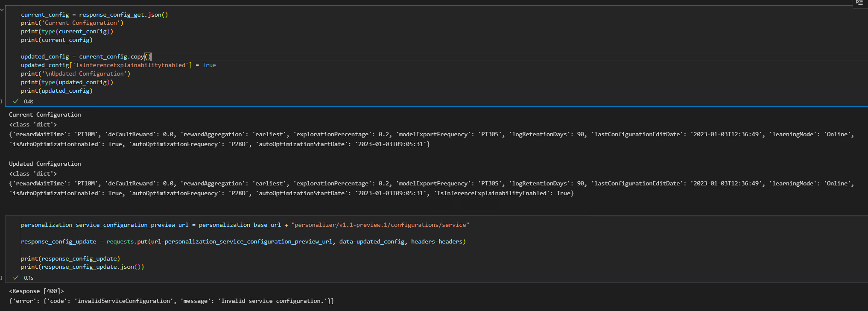Click the green success checkmark beside 0.4s

pyautogui.click(x=16, y=101)
